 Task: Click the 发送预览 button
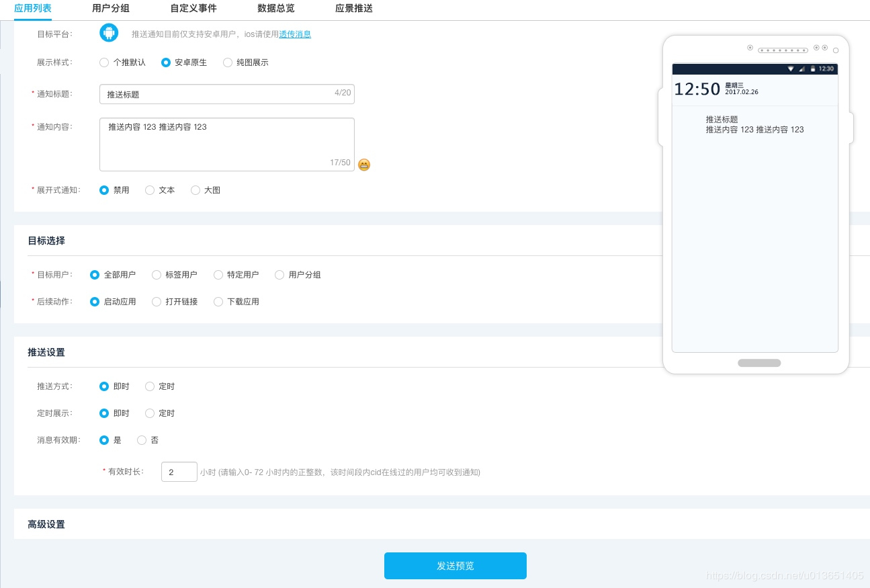(x=455, y=565)
